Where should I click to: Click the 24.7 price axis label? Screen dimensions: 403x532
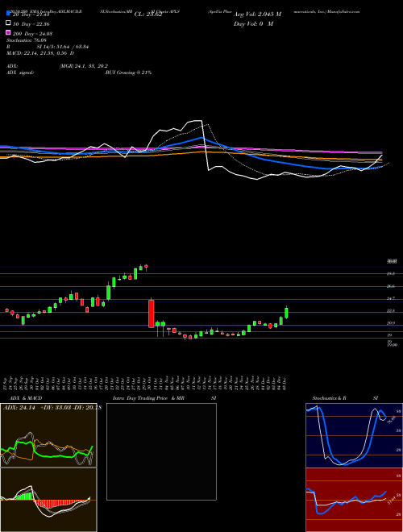point(390,298)
